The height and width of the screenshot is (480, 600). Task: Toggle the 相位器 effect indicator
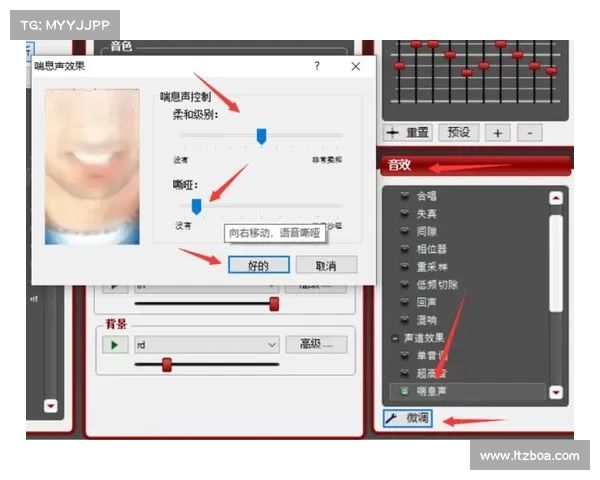[404, 249]
